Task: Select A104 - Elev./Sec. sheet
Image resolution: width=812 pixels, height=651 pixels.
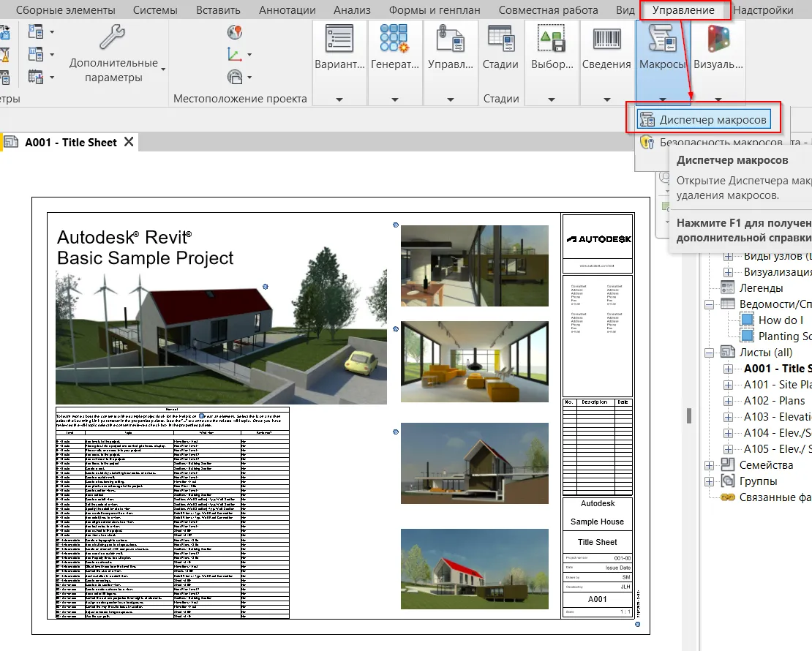Action: point(777,433)
